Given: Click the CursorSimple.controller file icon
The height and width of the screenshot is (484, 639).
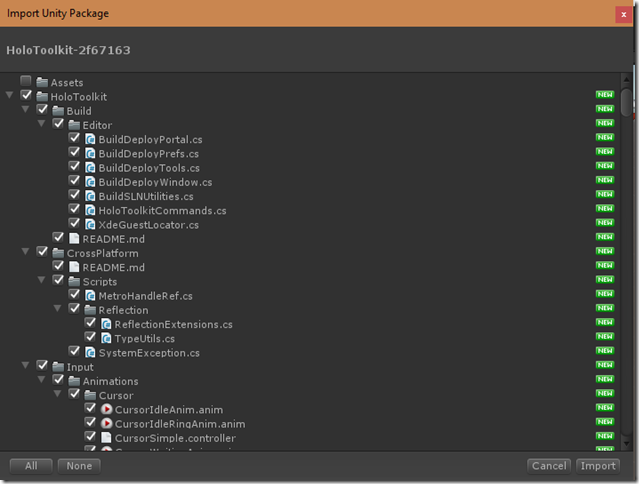Looking at the screenshot, I should point(106,438).
